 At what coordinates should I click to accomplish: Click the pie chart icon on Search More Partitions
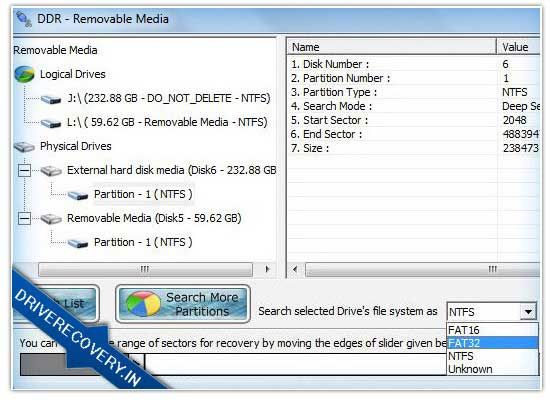pos(143,304)
